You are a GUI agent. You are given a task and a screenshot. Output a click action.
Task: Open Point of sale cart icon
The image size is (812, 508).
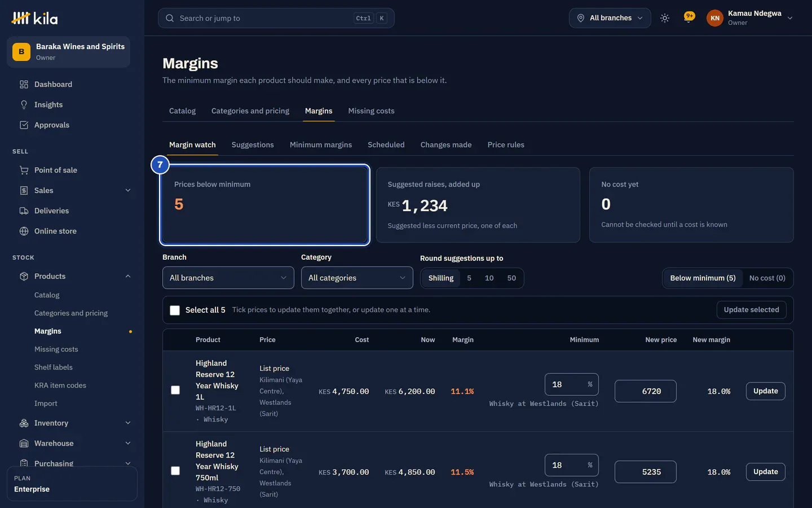pos(24,170)
